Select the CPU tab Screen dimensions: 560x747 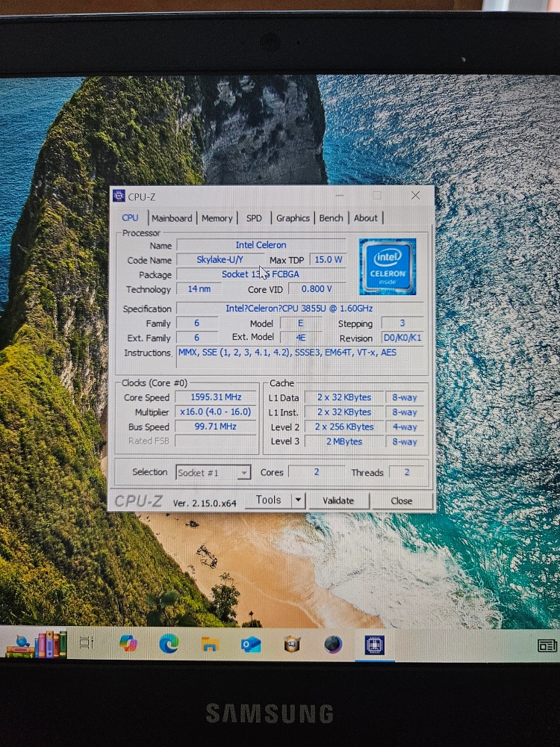click(x=130, y=217)
